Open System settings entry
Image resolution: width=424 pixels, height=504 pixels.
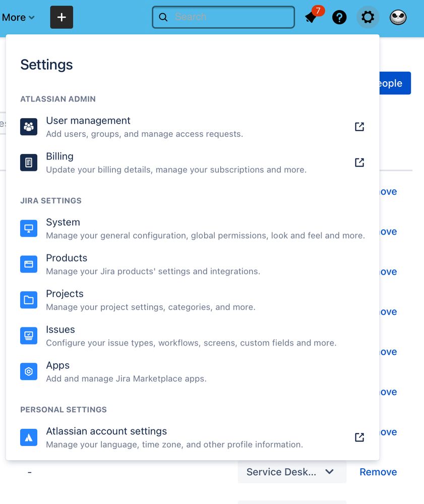coord(193,228)
